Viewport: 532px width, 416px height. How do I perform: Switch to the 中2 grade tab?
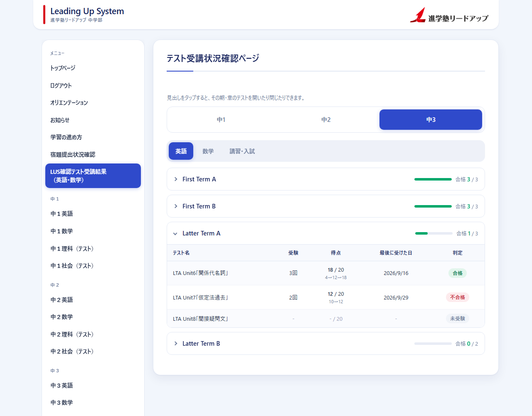click(x=326, y=120)
